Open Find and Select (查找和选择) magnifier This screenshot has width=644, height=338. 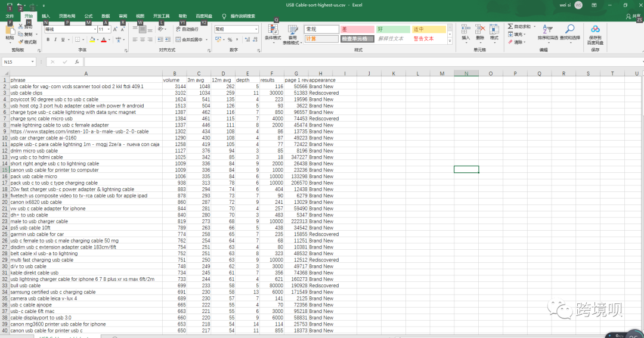pos(569,29)
